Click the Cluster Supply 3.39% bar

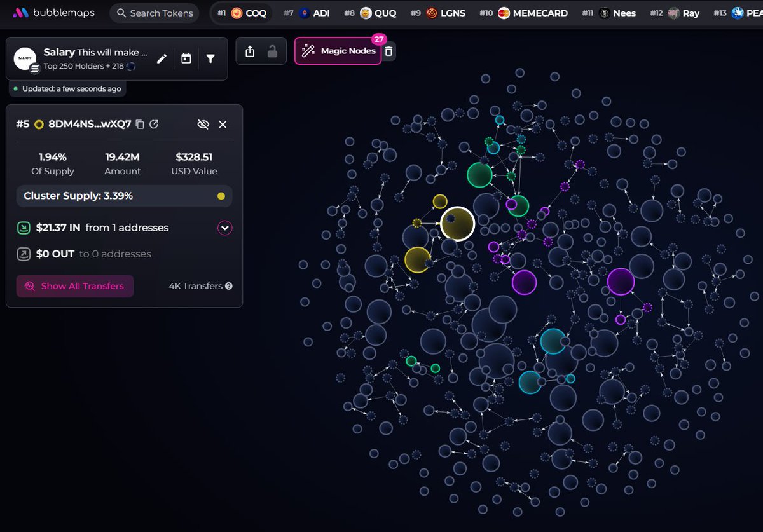tap(124, 196)
